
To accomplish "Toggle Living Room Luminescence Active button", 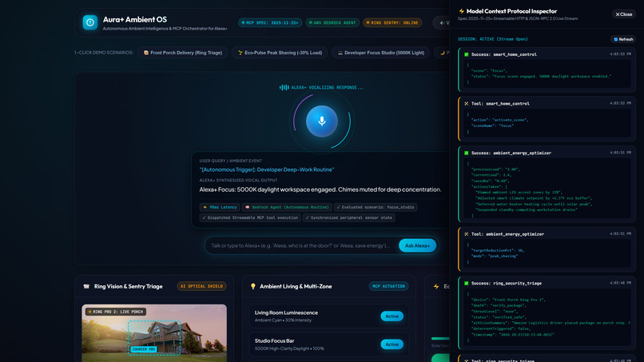I will [x=392, y=316].
